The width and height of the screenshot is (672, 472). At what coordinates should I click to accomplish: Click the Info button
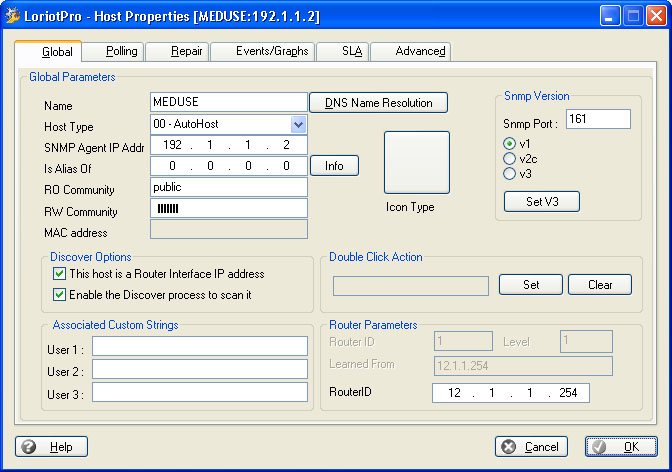[x=334, y=165]
